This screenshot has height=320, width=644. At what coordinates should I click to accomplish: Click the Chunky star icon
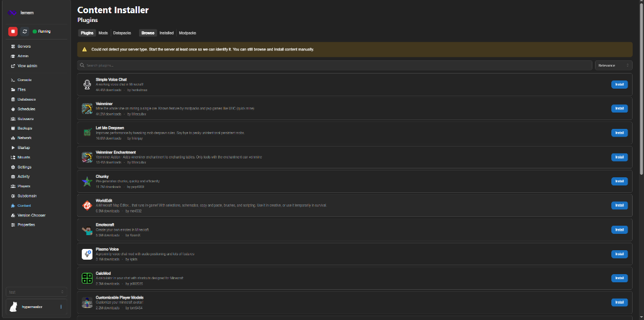(x=87, y=181)
